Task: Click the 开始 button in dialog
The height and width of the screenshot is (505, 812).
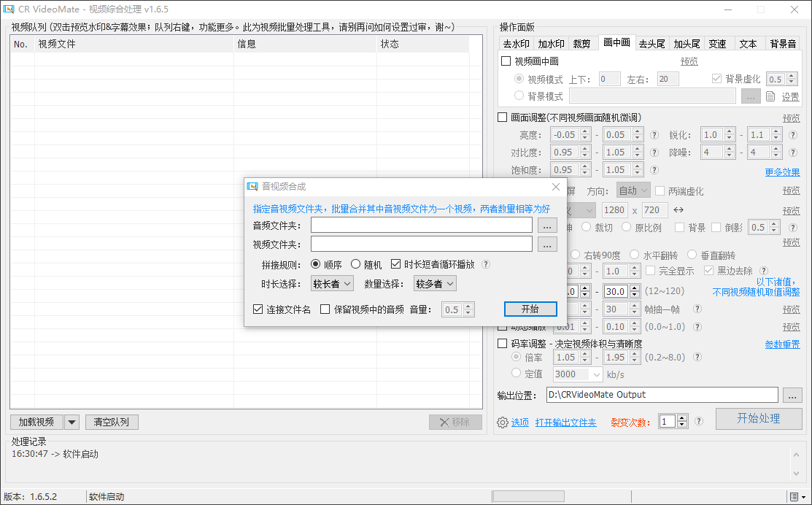Action: click(x=530, y=309)
